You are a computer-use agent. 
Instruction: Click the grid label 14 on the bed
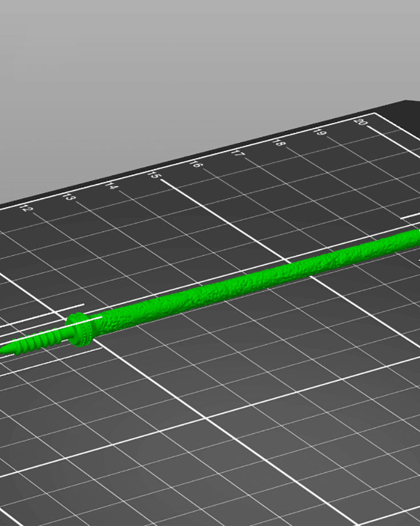[112, 186]
